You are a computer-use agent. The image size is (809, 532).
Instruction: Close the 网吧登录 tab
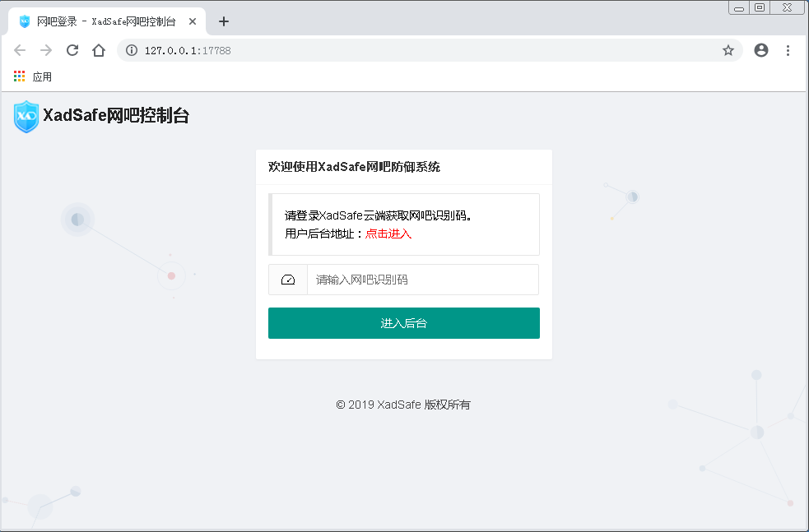pos(193,21)
